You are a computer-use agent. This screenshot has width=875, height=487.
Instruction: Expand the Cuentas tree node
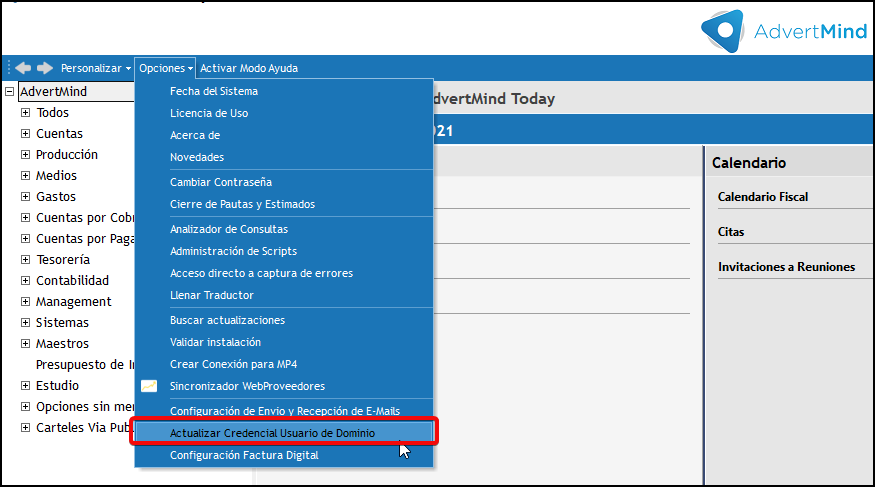[x=25, y=133]
